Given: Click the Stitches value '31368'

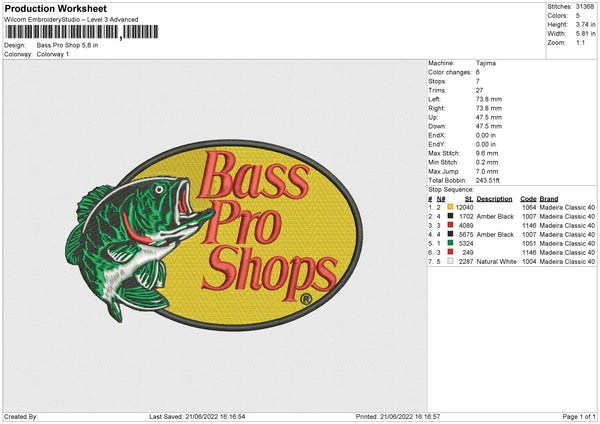Looking at the screenshot, I should 585,7.
